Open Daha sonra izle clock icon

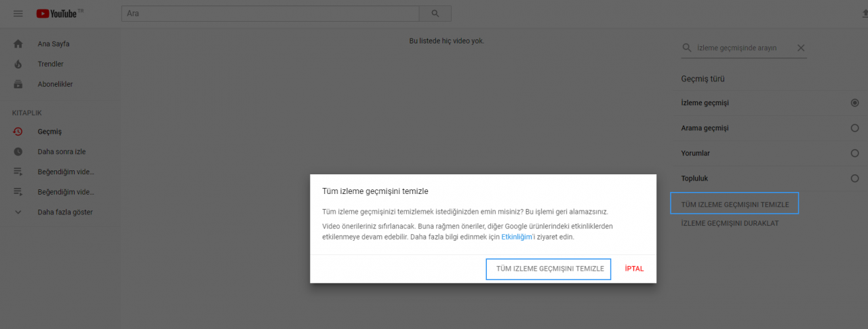click(x=18, y=152)
